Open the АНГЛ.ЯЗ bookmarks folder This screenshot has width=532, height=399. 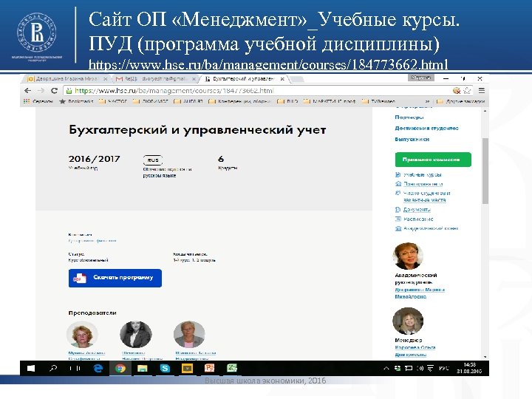click(x=188, y=101)
